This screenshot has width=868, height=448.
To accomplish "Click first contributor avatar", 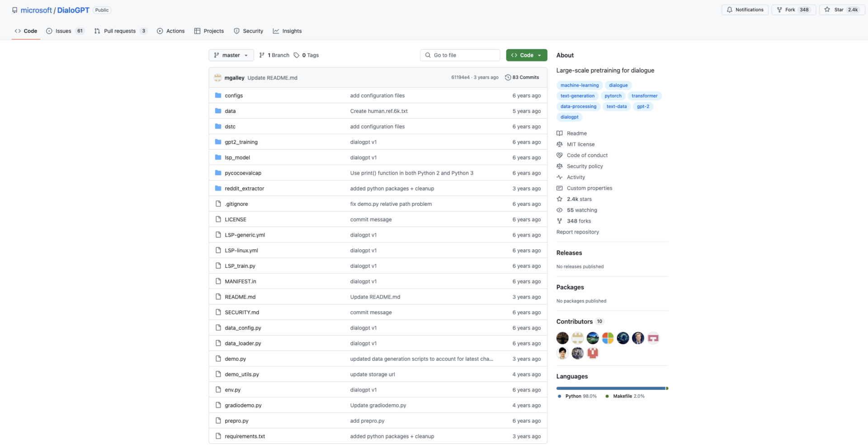I will click(562, 338).
